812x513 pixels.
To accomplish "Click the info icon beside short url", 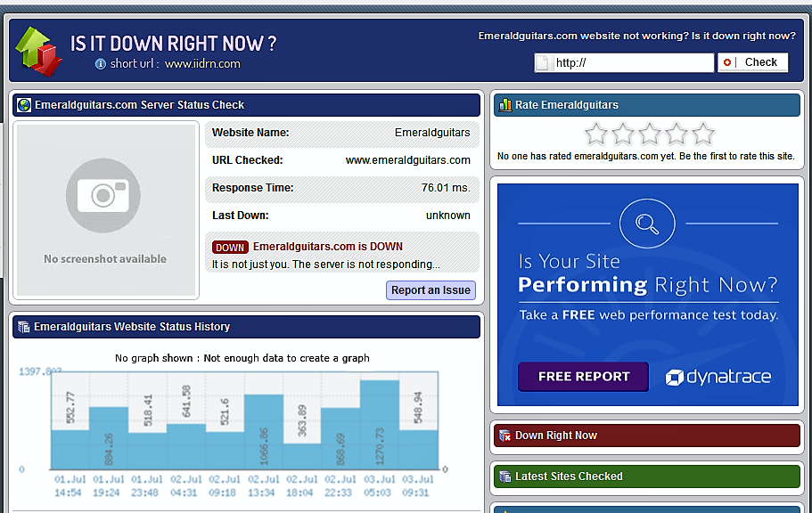I will pyautogui.click(x=101, y=63).
